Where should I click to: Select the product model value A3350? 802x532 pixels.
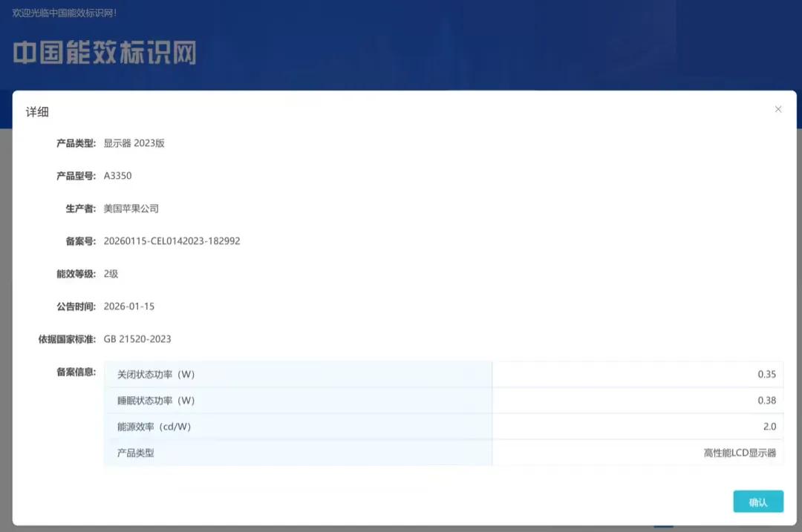pos(117,176)
